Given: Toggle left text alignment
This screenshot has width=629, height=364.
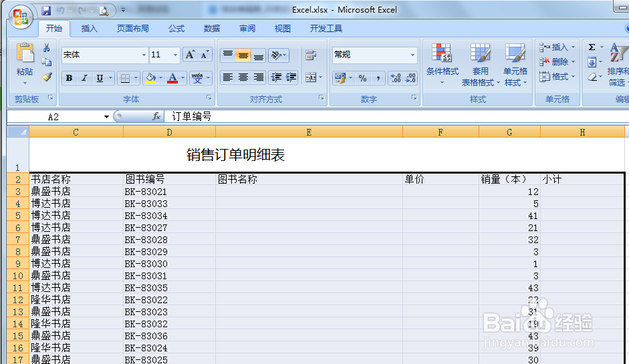Looking at the screenshot, I should pos(228,77).
